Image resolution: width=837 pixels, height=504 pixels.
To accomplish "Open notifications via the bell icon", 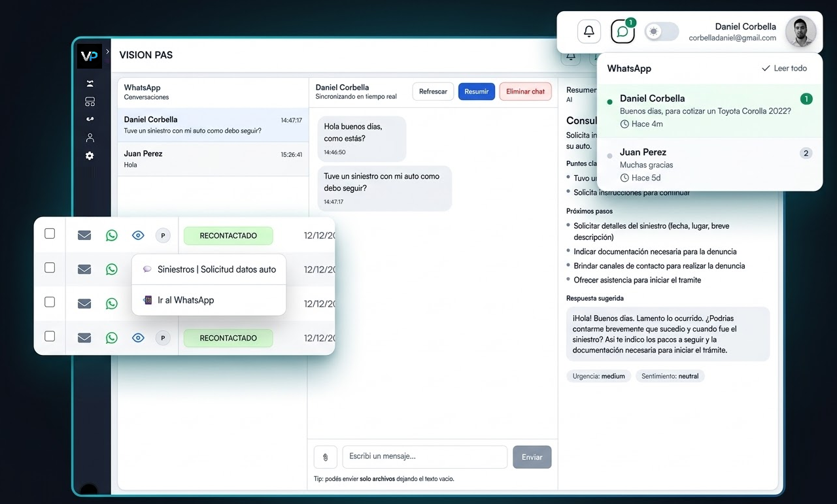I will pyautogui.click(x=589, y=31).
